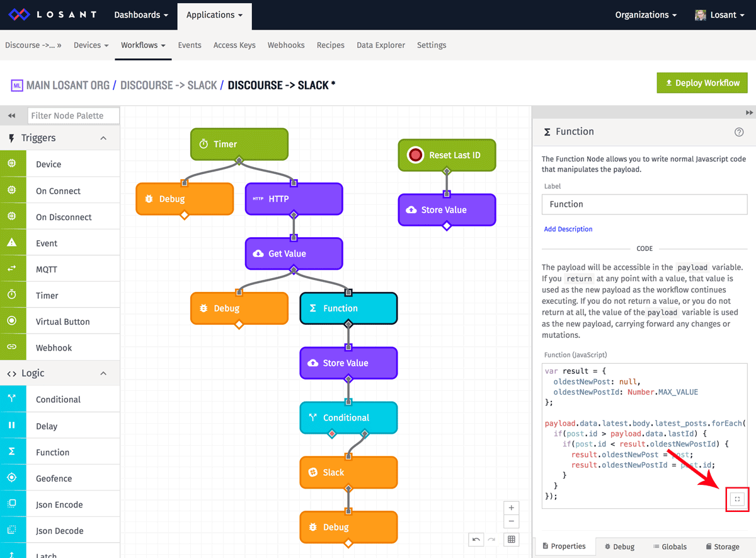Screen dimensions: 756x558
Task: Zoom out of the workflow canvas
Action: tap(512, 521)
